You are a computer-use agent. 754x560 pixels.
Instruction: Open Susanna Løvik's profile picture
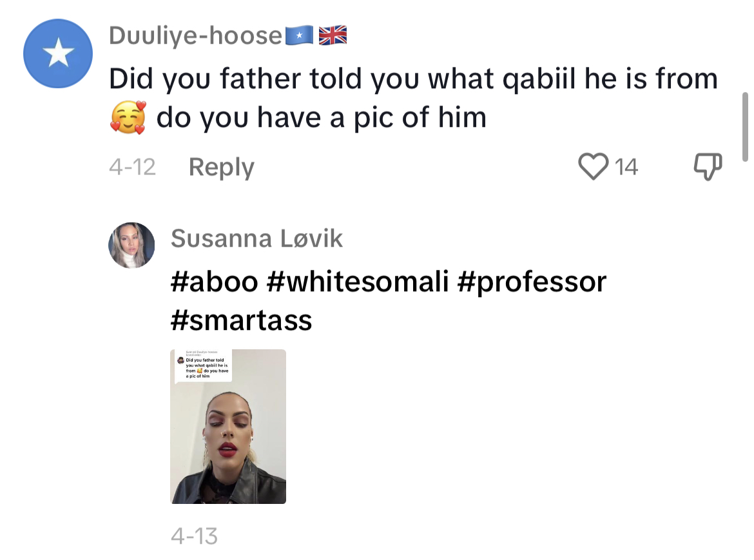point(131,245)
